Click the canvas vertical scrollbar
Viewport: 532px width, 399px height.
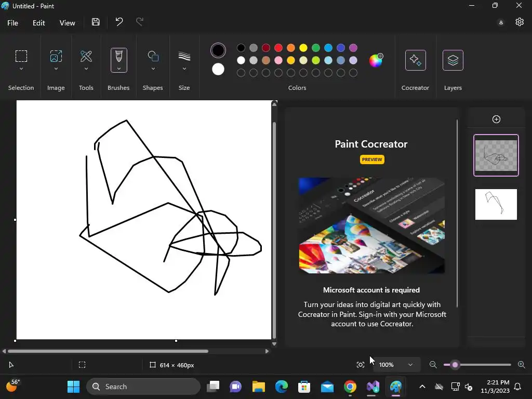point(274,229)
